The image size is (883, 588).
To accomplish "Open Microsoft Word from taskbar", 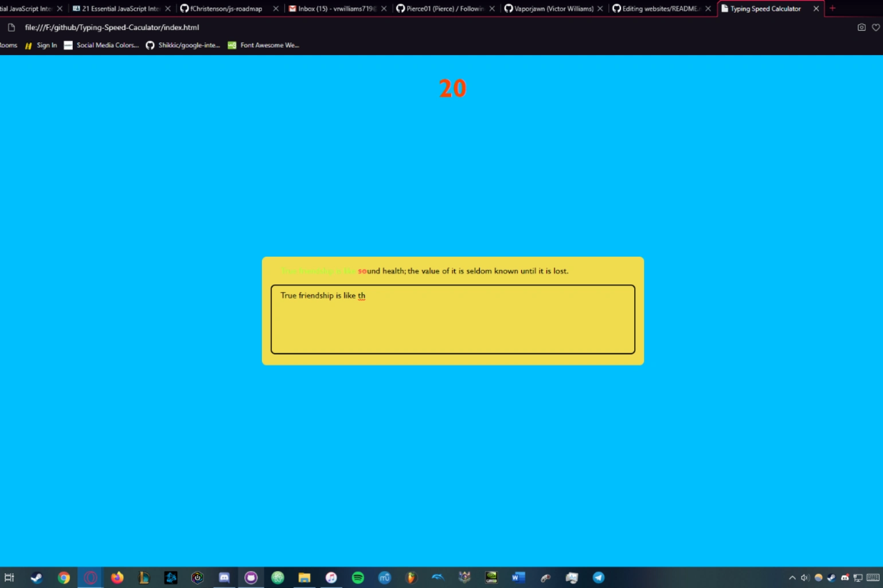I will coord(518,578).
